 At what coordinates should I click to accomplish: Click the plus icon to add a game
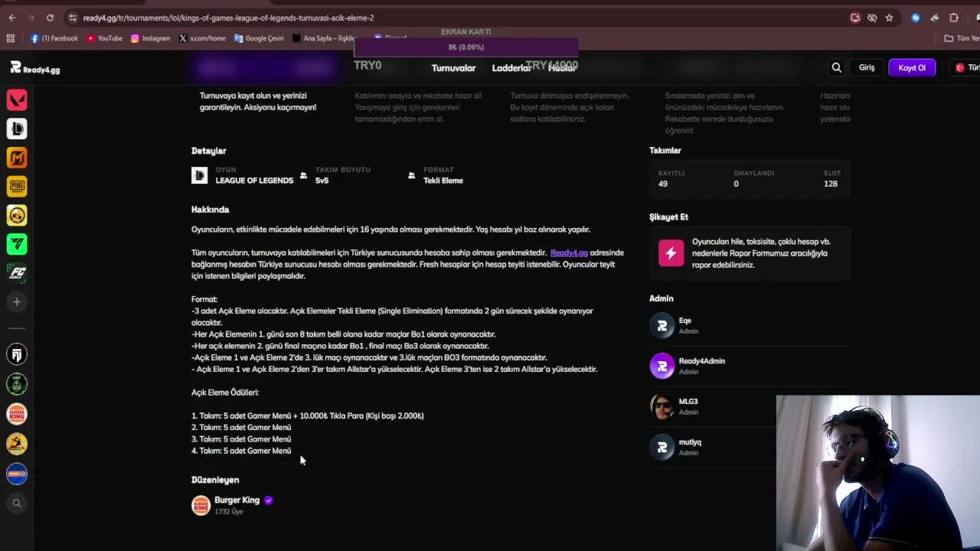pyautogui.click(x=17, y=302)
